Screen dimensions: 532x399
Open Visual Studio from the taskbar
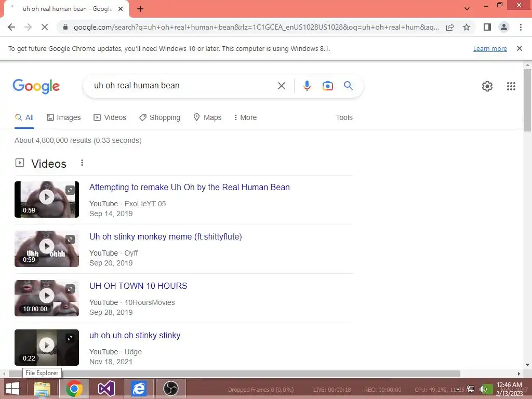(106, 389)
